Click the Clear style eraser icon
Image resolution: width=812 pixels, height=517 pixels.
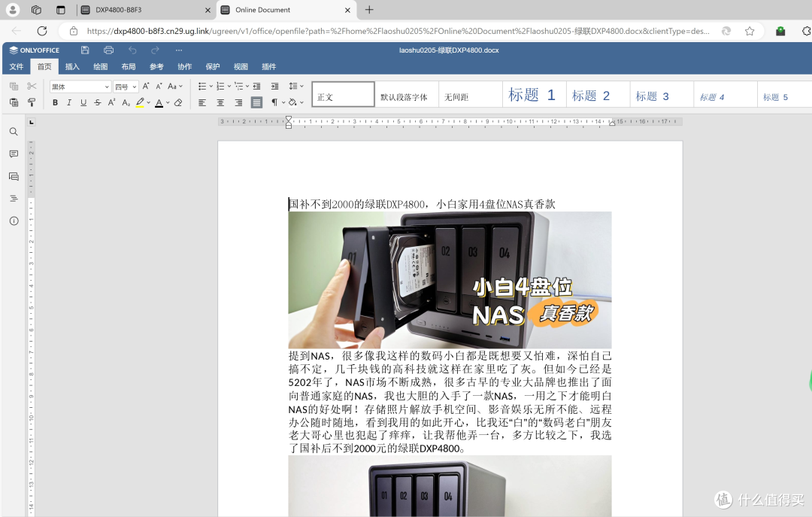pyautogui.click(x=178, y=102)
